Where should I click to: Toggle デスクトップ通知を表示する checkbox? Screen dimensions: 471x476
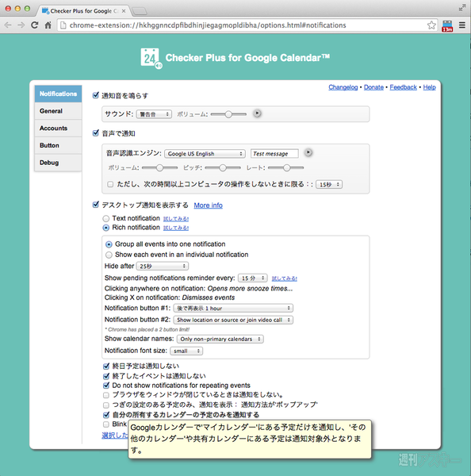click(x=96, y=205)
